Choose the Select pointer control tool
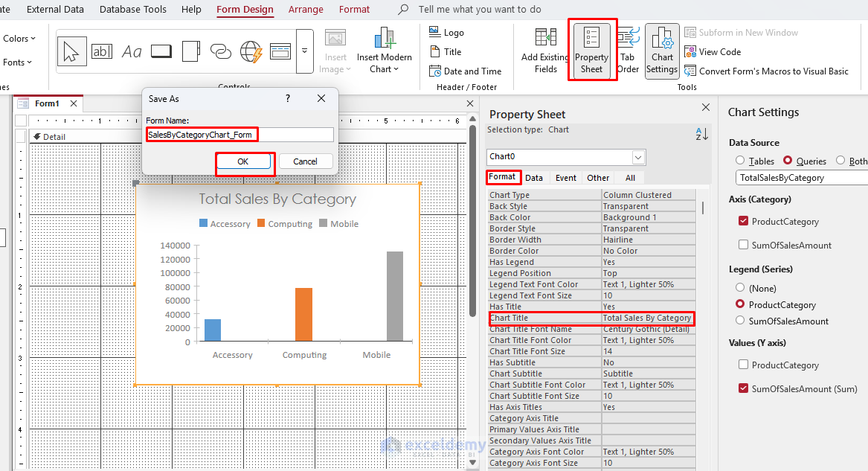868x471 pixels. [x=71, y=51]
